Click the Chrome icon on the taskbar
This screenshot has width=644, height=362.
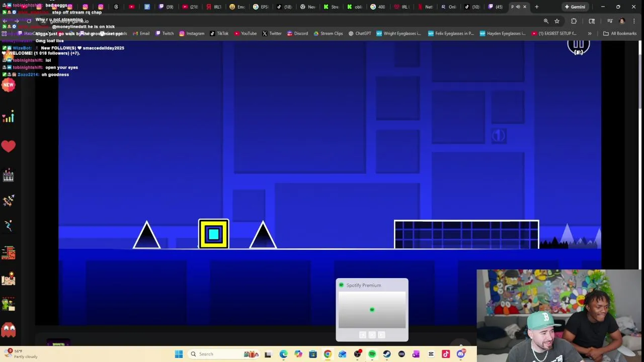328,354
